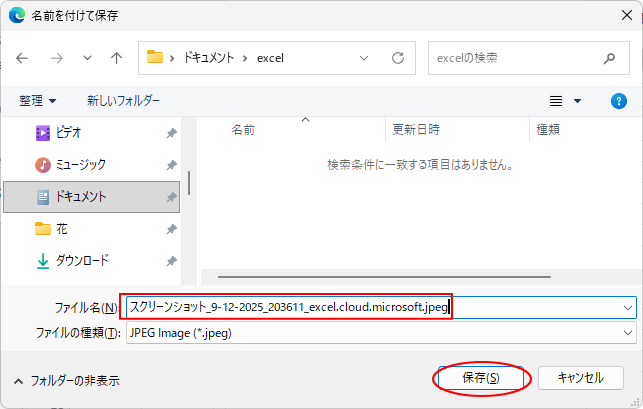Refresh the excel folder view
Image resolution: width=643 pixels, height=409 pixels.
[x=398, y=58]
